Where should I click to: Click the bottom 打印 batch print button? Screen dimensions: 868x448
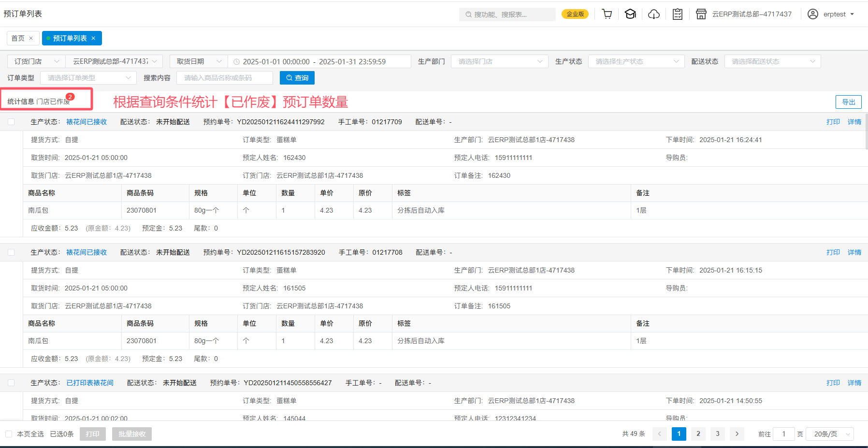[92, 434]
